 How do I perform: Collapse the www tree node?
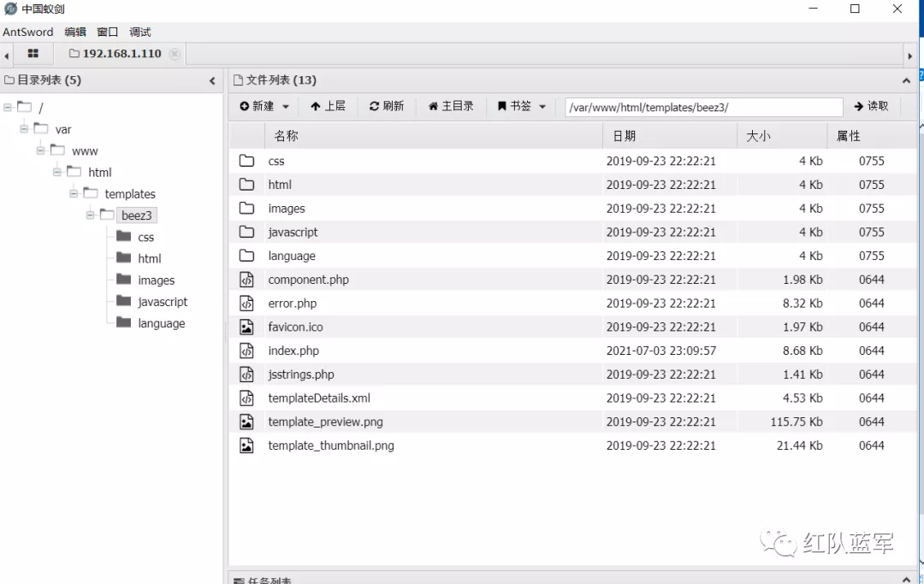pos(41,150)
